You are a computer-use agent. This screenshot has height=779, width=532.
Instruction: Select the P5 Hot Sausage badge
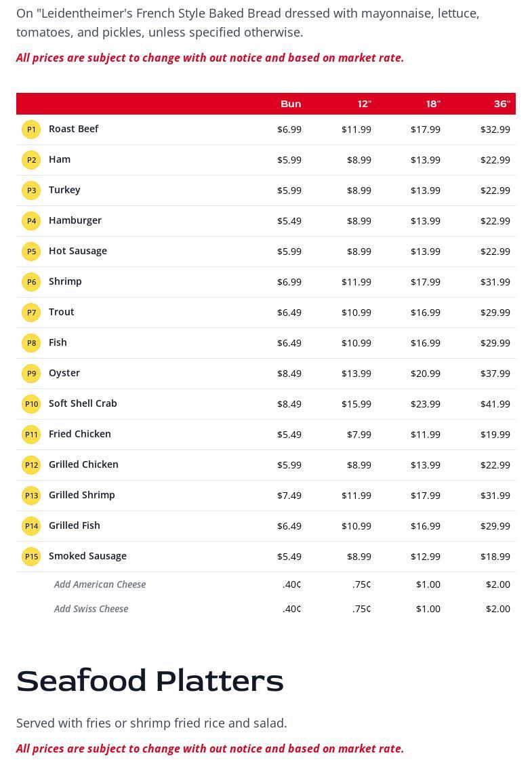(x=31, y=252)
